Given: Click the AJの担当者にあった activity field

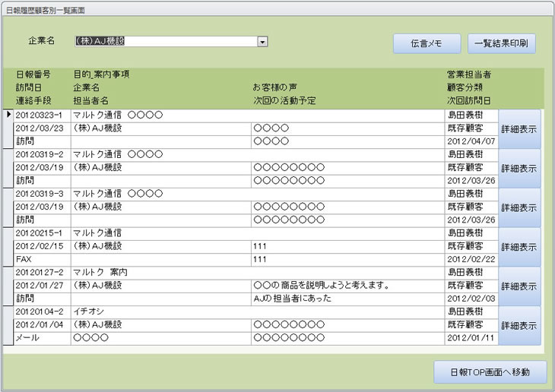Looking at the screenshot, I should pyautogui.click(x=347, y=299).
